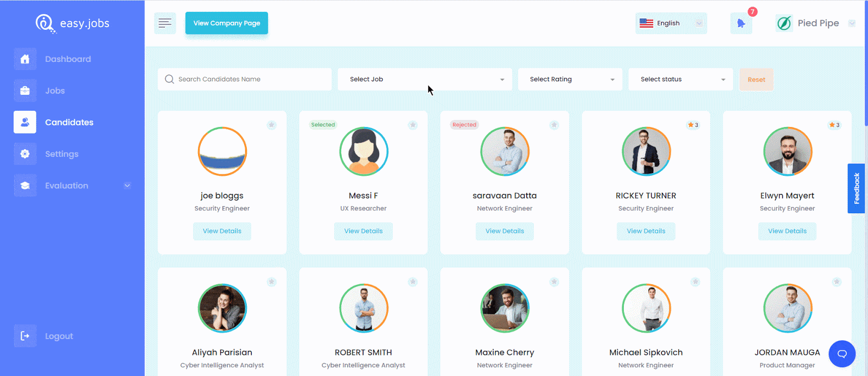This screenshot has width=868, height=376.
Task: Click View Company Page button
Action: pos(227,23)
